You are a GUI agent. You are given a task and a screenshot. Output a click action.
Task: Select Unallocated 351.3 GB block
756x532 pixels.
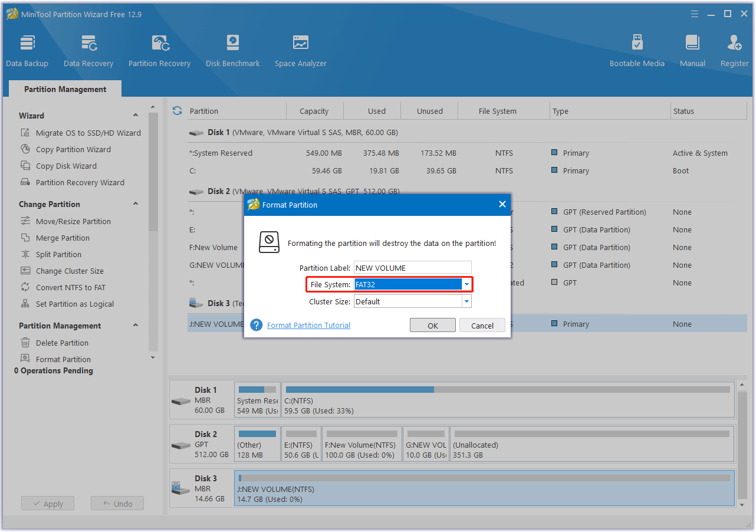pyautogui.click(x=591, y=444)
